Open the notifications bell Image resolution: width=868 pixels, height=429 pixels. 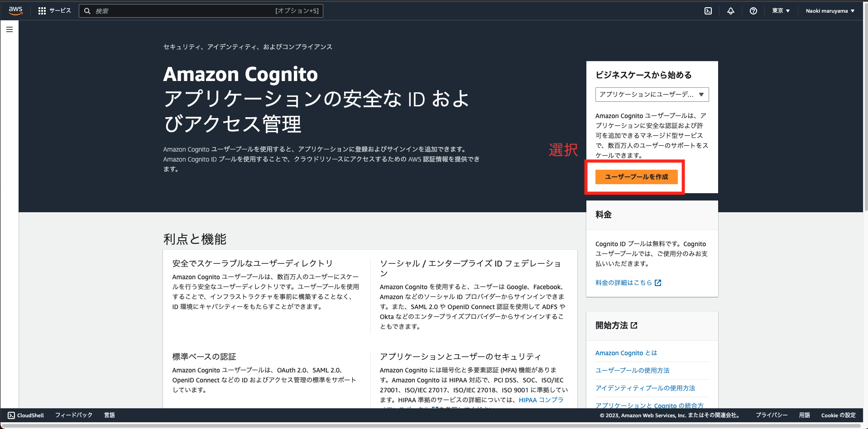point(731,10)
